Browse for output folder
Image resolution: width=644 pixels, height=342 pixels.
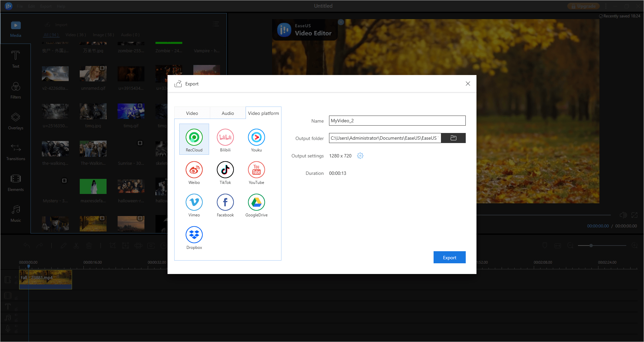click(453, 138)
